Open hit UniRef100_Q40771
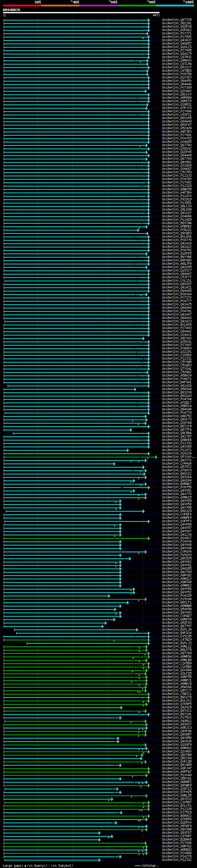197x868 pixels. tap(177, 460)
